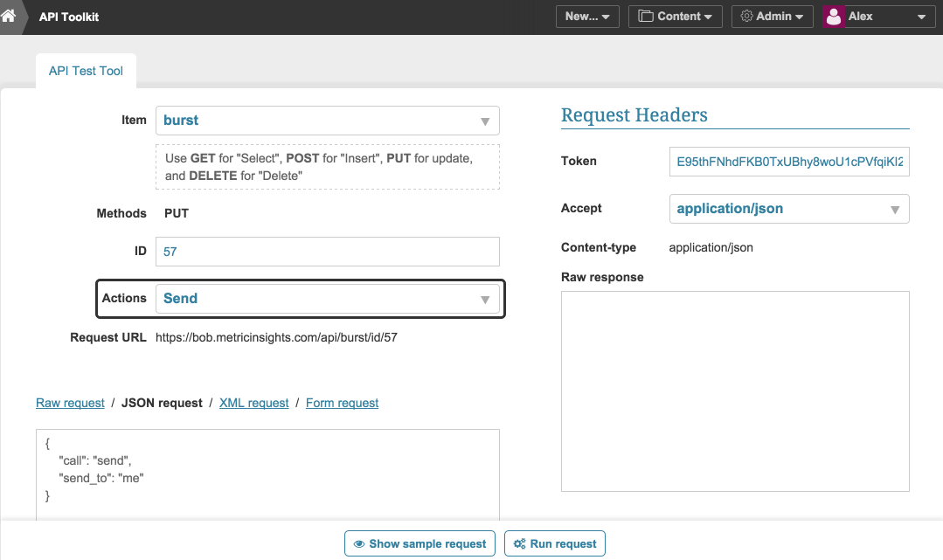Open the Raw request link
Screen dimensions: 943x560
point(70,403)
